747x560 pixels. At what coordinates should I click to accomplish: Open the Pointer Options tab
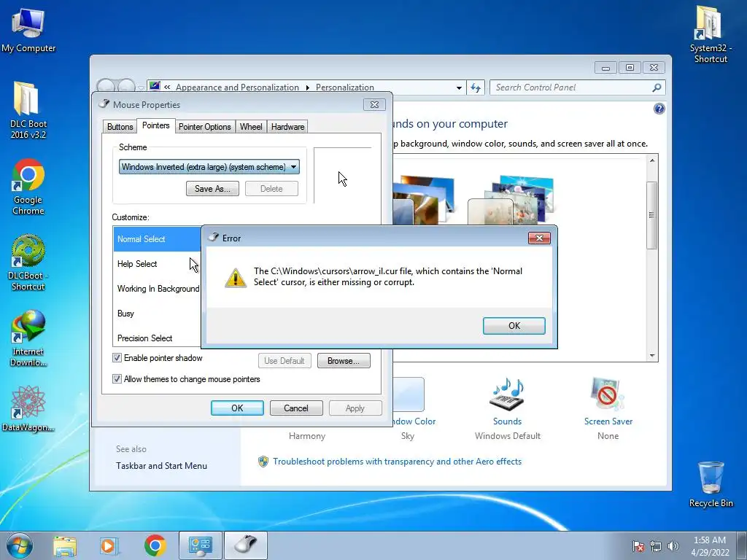click(204, 127)
